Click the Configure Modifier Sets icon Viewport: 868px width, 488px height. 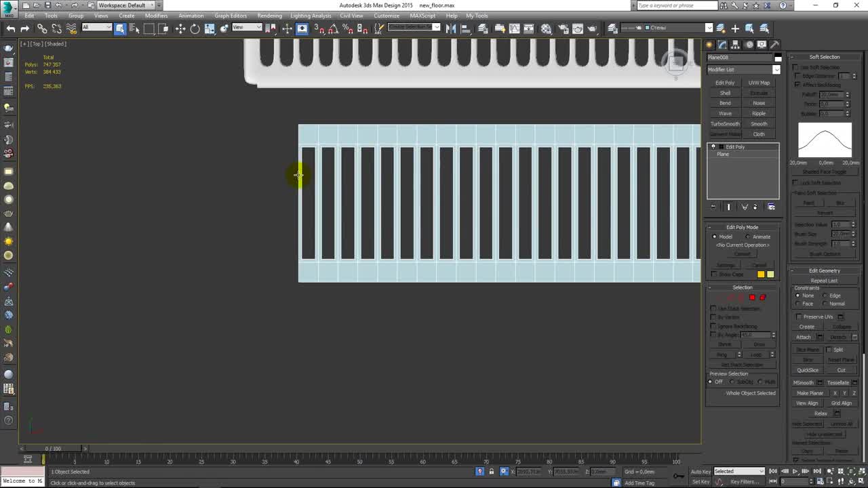coord(771,207)
